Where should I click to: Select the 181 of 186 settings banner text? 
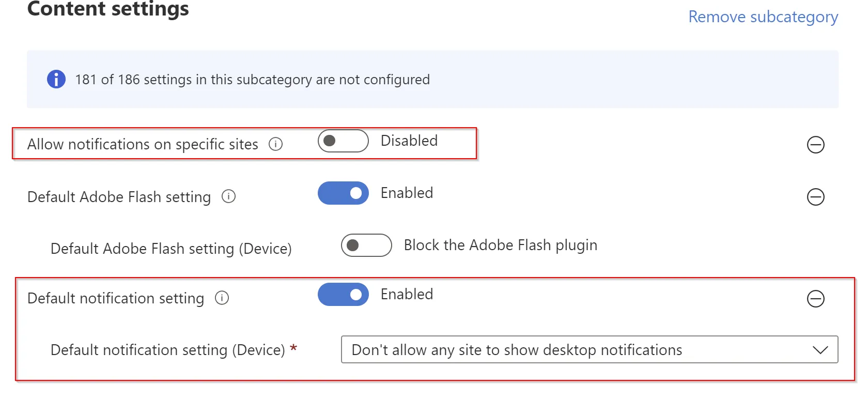pyautogui.click(x=253, y=80)
